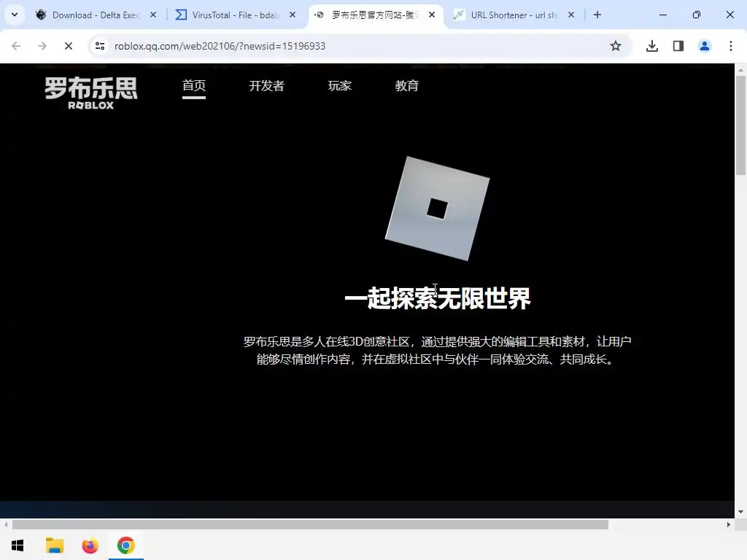Click the heading 一起探索无限世界
Screen dimensions: 747x560
pos(438,298)
